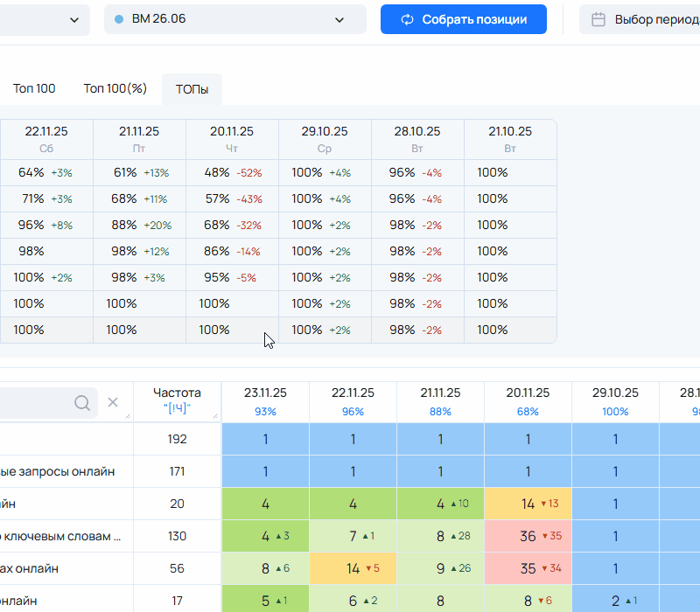700x612 pixels.
Task: Click the 48% -52% cell in the Чт column
Action: coord(232,173)
